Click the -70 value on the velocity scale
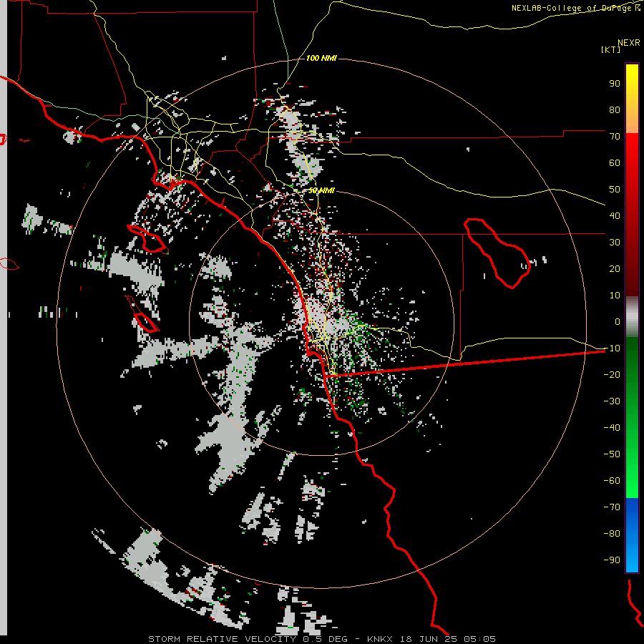Viewport: 644px width, 644px height. pos(612,507)
